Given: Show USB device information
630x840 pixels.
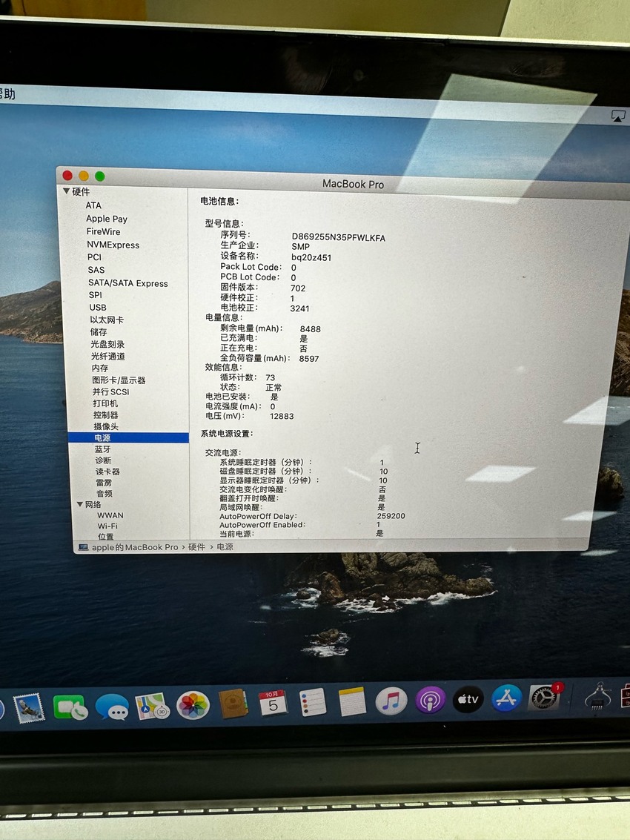Looking at the screenshot, I should coord(98,308).
